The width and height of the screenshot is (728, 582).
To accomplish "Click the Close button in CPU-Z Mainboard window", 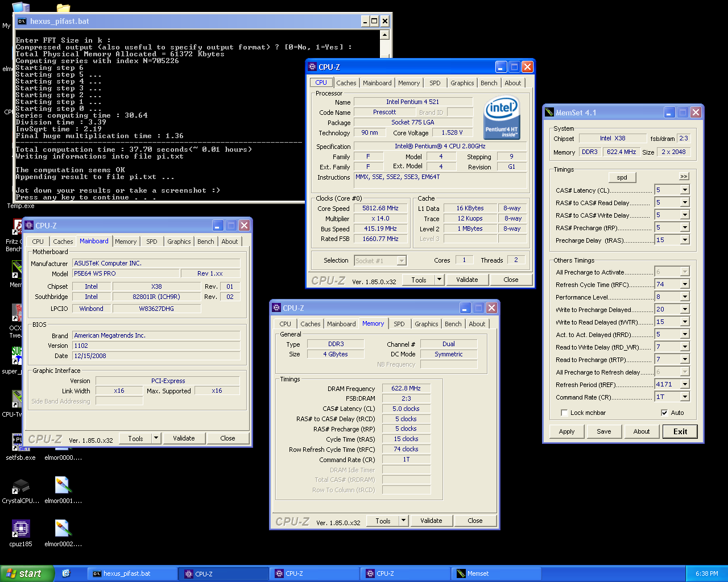I will tap(227, 438).
